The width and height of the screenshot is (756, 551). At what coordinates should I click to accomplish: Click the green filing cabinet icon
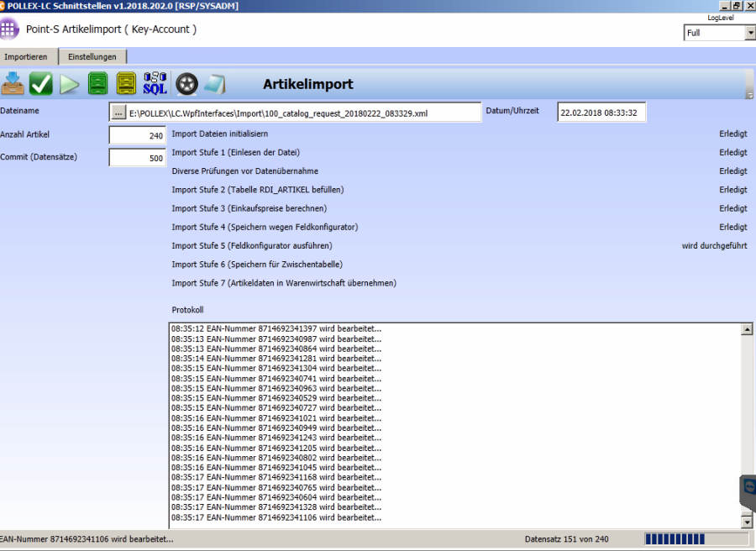click(x=98, y=84)
